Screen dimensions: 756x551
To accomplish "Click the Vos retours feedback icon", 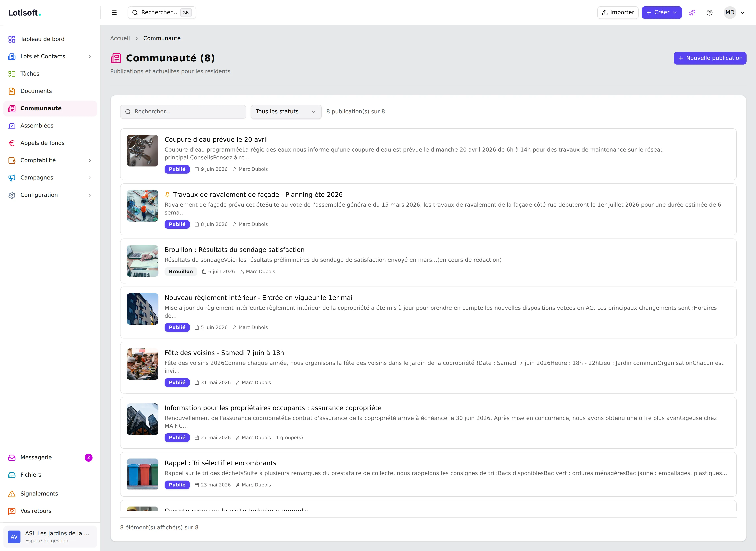I will tap(12, 511).
